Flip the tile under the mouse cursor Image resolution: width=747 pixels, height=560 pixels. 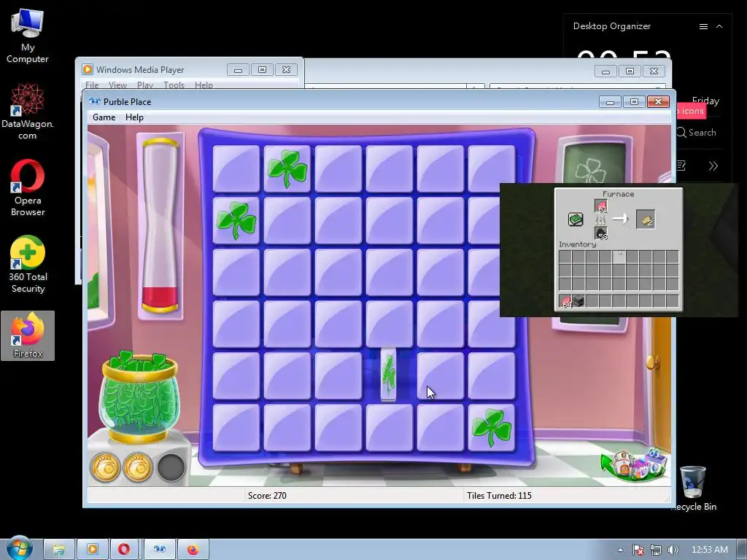[440, 376]
